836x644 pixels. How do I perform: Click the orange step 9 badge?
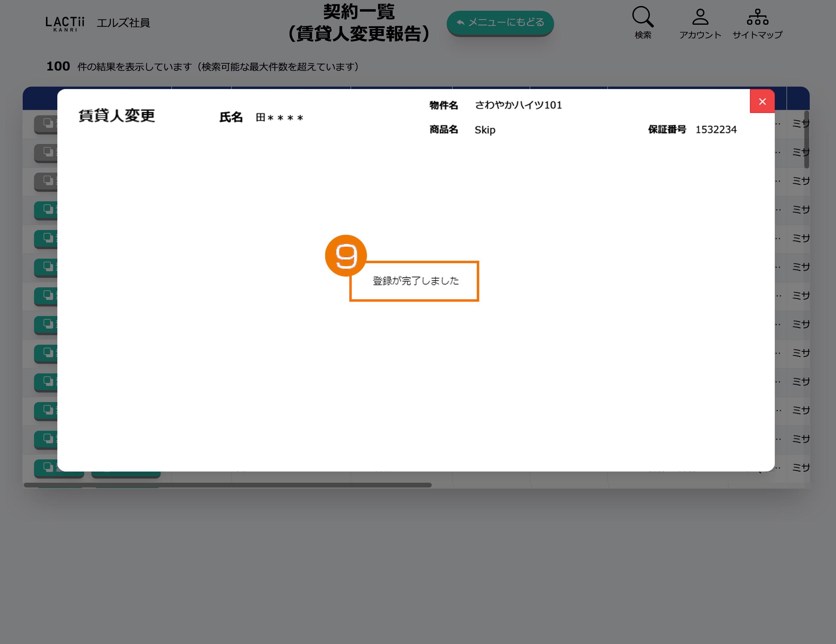[346, 255]
